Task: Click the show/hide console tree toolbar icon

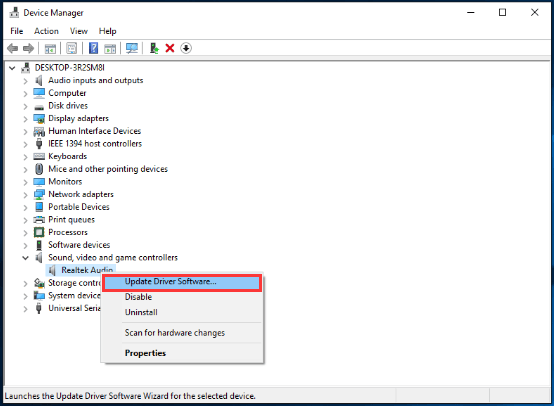Action: (50, 48)
